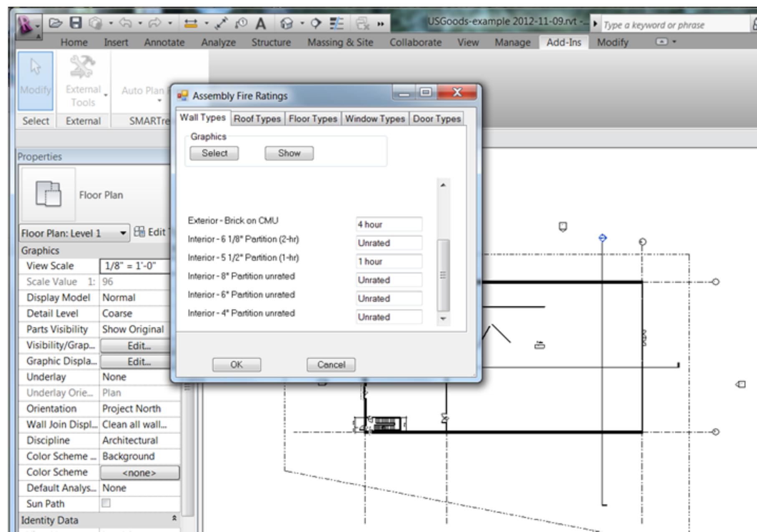
Task: Select the Measure between points icon
Action: point(221,23)
